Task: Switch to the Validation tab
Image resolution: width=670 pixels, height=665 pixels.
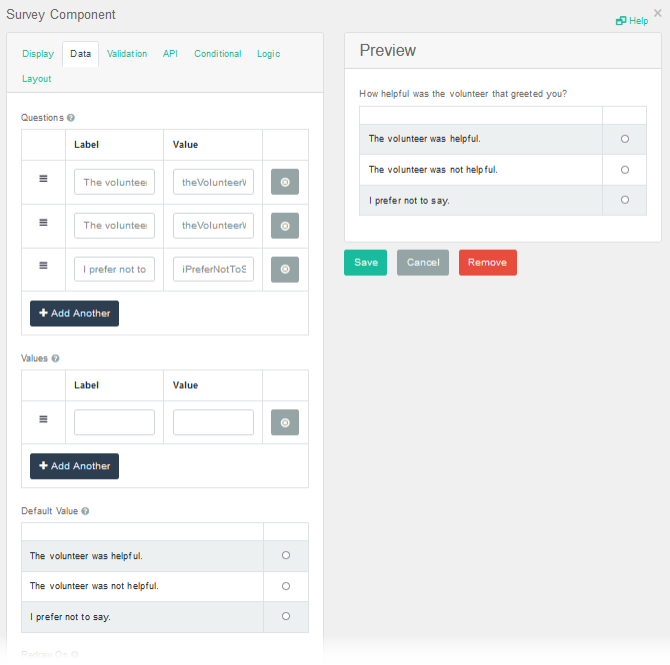Action: tap(127, 54)
